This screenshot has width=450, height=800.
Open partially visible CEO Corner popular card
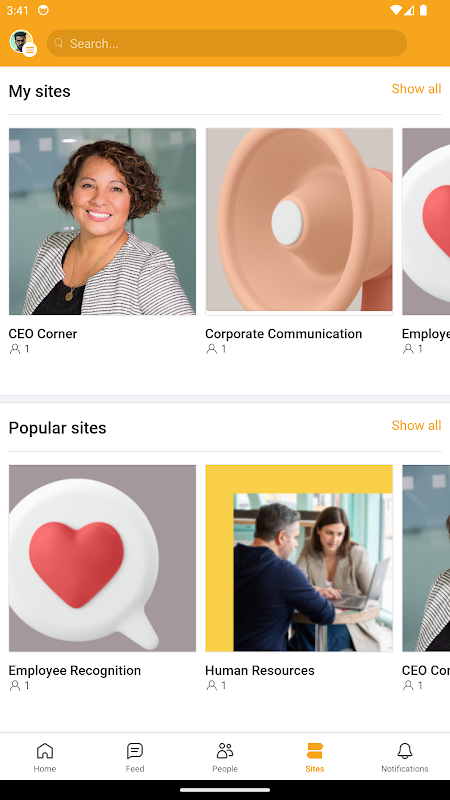pyautogui.click(x=426, y=558)
